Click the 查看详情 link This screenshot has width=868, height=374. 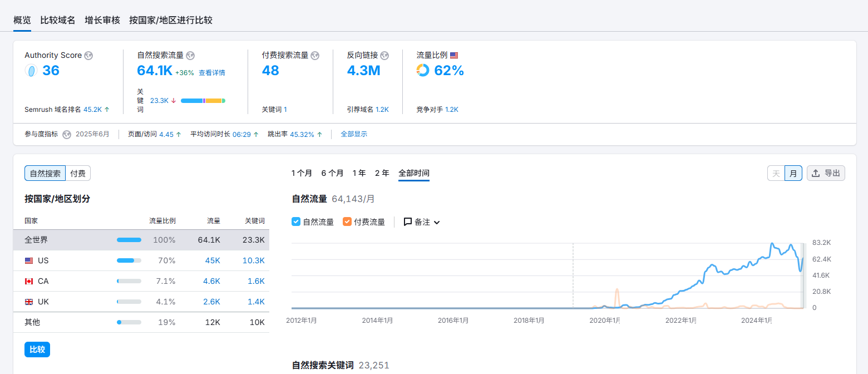pyautogui.click(x=212, y=73)
